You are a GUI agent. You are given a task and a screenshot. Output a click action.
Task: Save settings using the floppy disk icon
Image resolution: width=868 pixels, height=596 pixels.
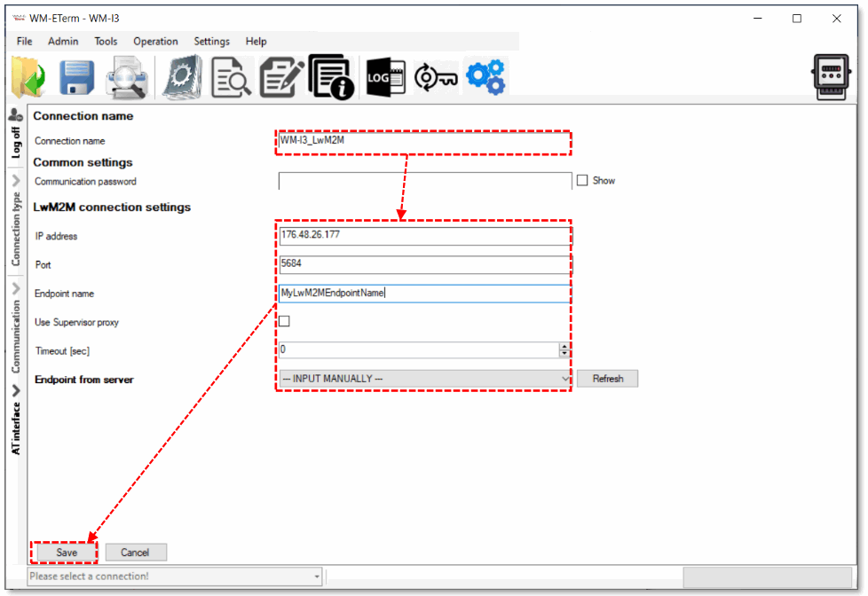click(x=76, y=76)
